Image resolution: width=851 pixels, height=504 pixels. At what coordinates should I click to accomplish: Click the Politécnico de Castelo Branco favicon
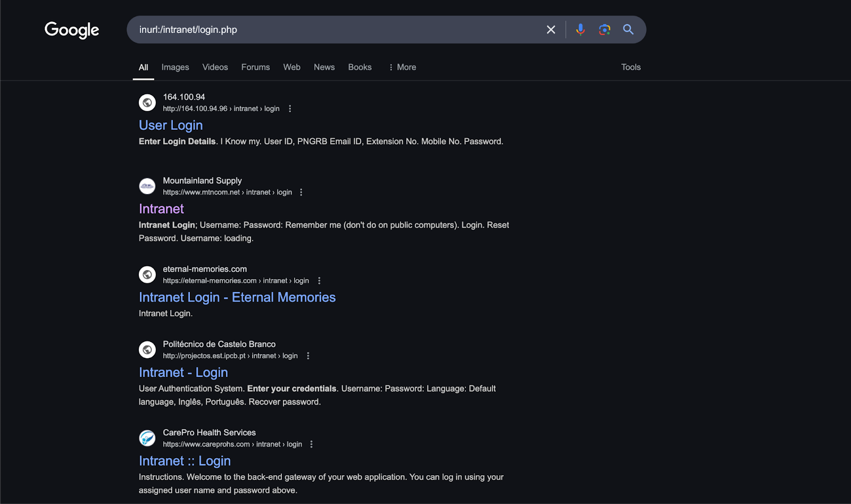click(147, 350)
